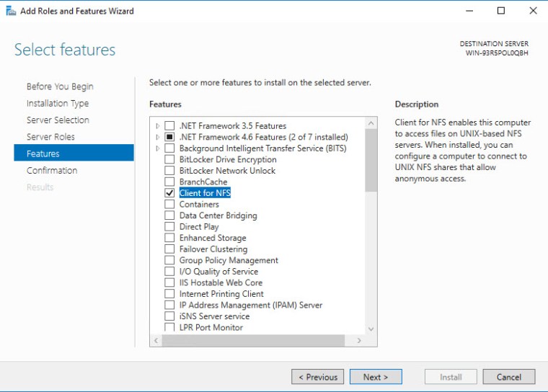Screen dimensions: 548x392
Task: Switch to the Confirmation step
Action: tap(52, 171)
